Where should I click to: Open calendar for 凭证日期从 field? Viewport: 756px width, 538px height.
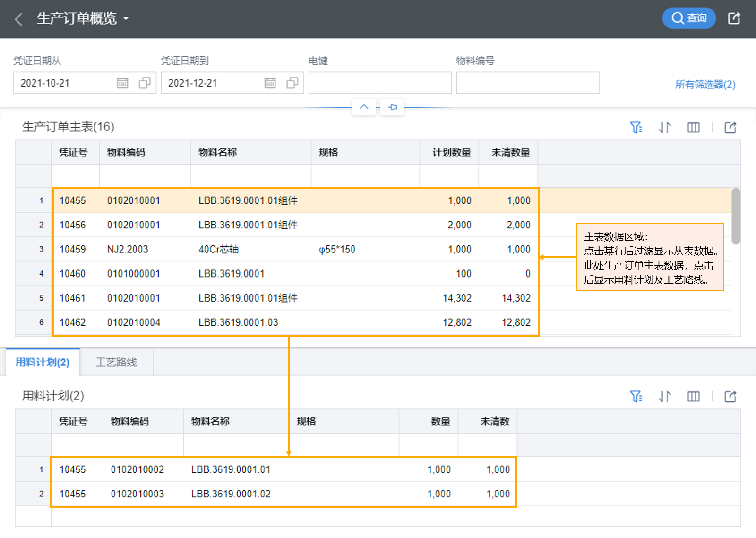point(122,83)
